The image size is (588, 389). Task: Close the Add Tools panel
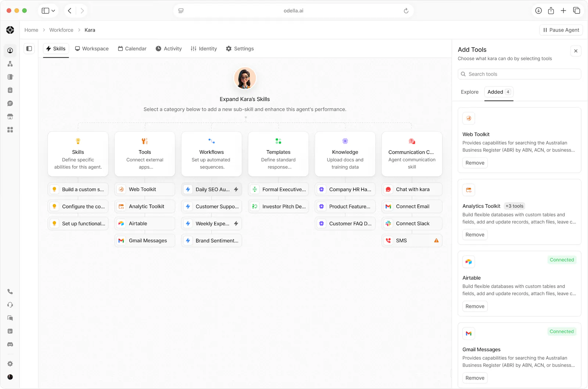[x=576, y=51]
